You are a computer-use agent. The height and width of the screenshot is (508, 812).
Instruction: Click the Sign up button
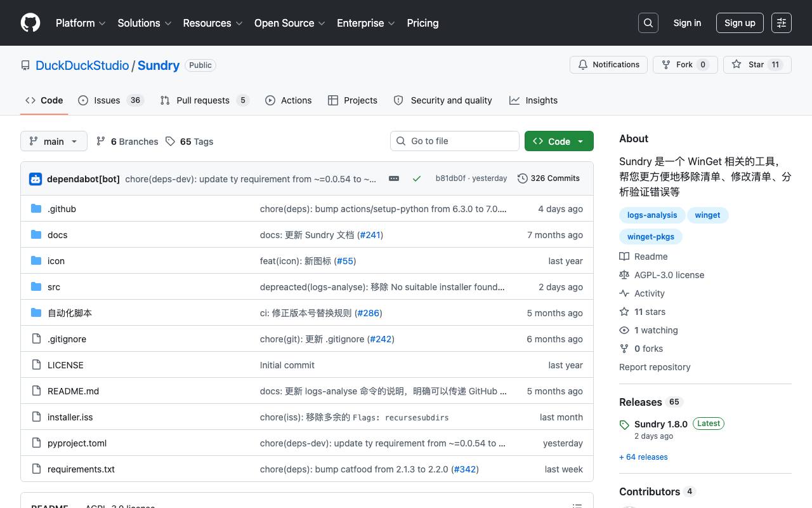pos(740,23)
